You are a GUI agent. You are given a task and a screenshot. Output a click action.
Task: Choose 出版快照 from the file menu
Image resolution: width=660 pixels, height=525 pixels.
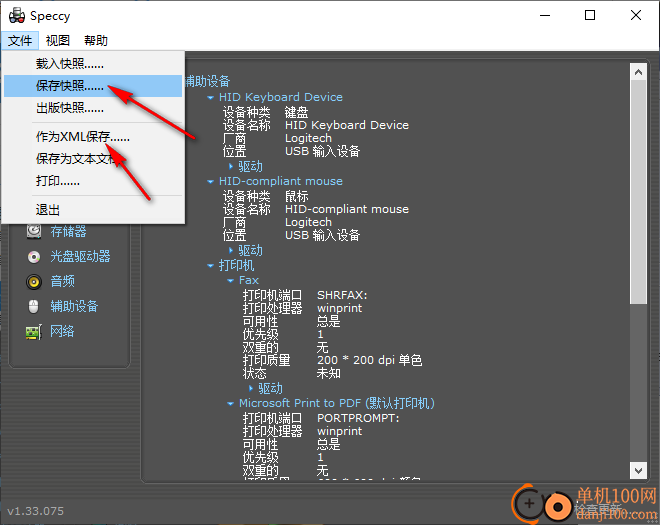[x=93, y=108]
